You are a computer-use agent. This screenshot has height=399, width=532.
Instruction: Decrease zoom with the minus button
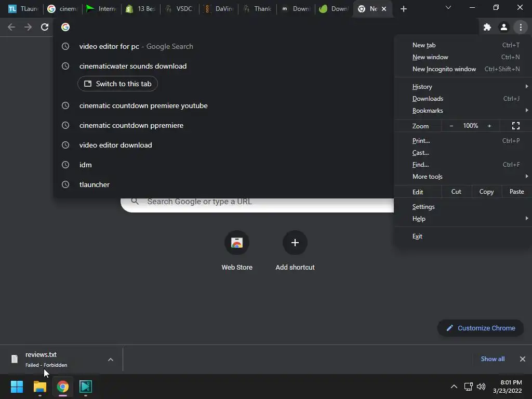(451, 126)
